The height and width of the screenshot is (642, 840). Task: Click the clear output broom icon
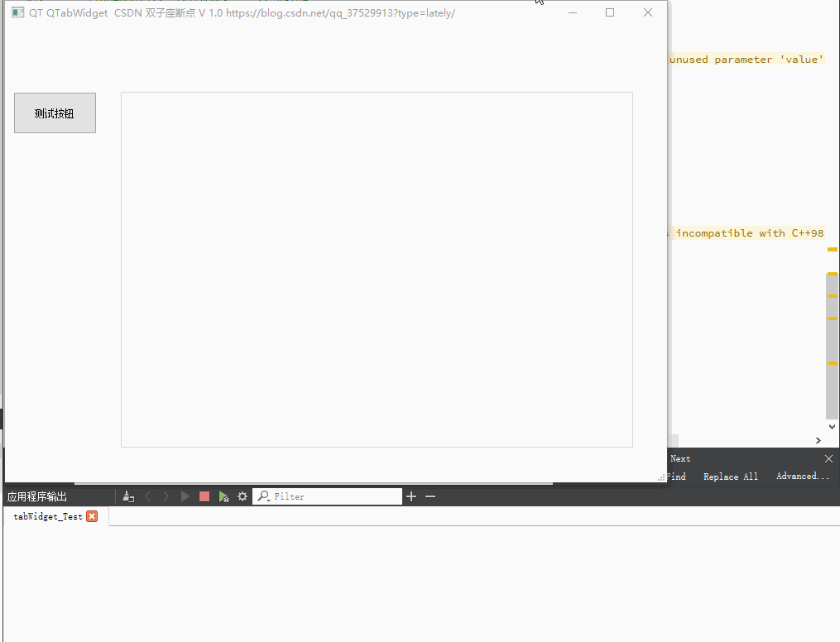(x=128, y=496)
